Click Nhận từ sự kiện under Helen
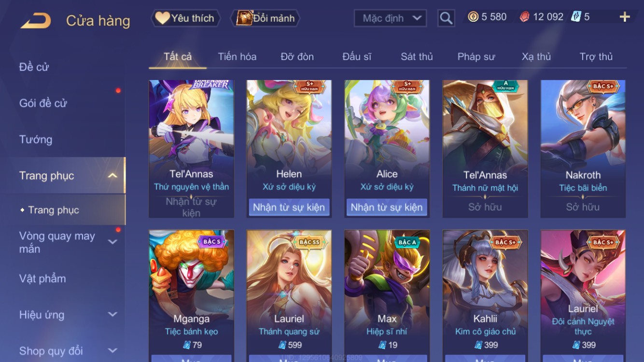 [x=289, y=208]
